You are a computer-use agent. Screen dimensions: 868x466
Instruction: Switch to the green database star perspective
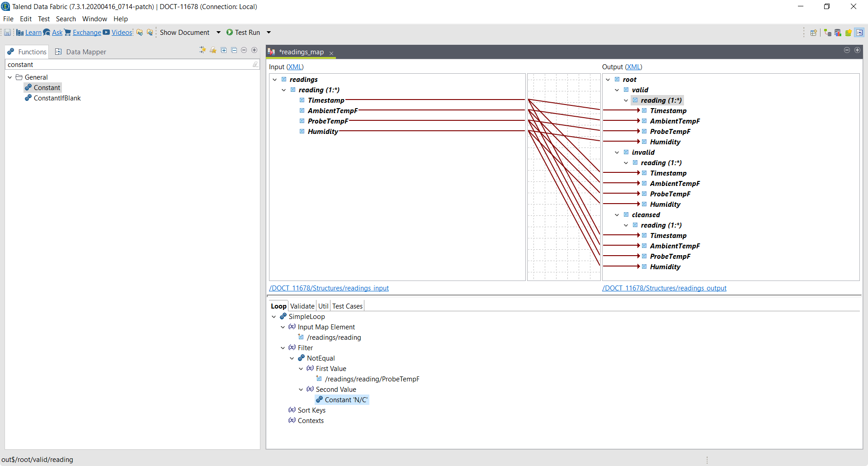point(848,33)
